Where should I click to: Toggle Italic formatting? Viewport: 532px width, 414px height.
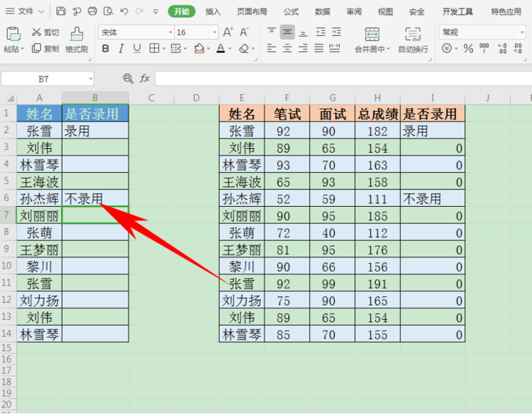pos(121,49)
